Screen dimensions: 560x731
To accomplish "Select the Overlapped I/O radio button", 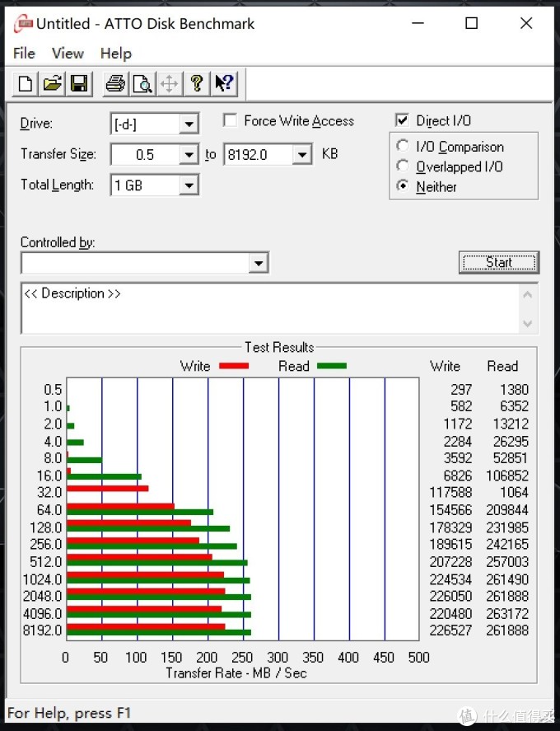I will (x=403, y=166).
